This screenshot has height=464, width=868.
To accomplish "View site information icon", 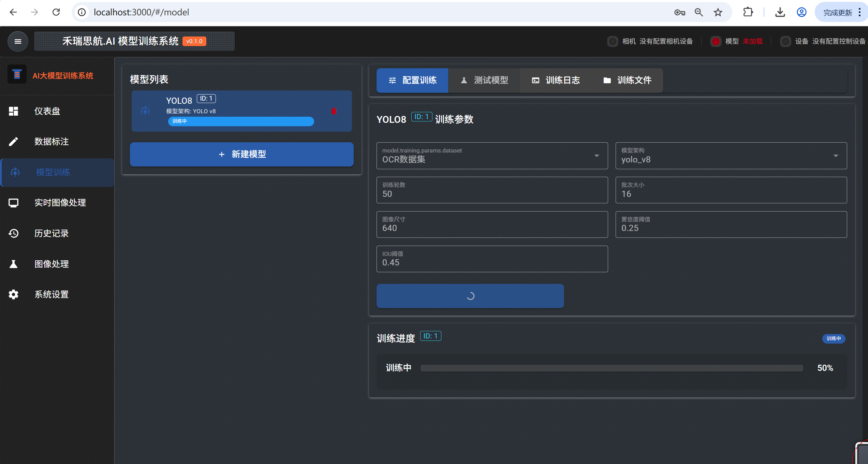I will [82, 12].
